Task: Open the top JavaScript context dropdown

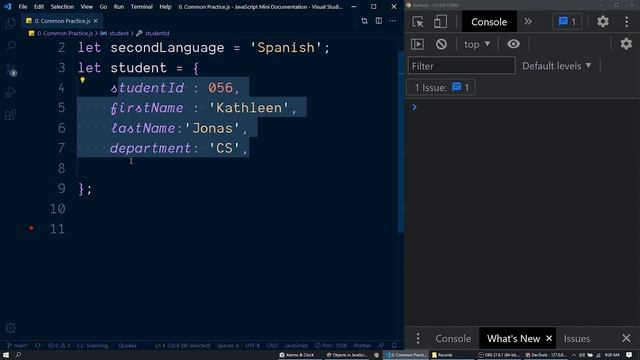Action: 477,44
